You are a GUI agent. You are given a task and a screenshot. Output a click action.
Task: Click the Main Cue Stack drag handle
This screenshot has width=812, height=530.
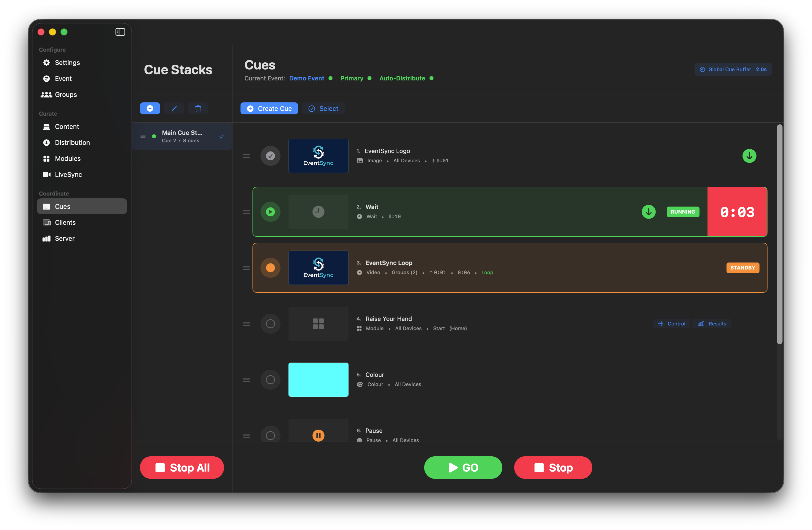[143, 137]
